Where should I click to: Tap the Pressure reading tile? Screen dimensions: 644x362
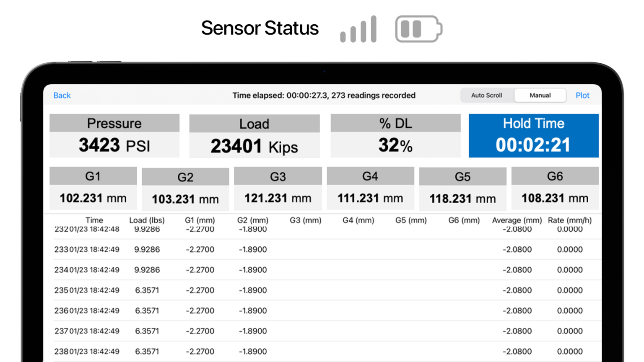tap(114, 136)
